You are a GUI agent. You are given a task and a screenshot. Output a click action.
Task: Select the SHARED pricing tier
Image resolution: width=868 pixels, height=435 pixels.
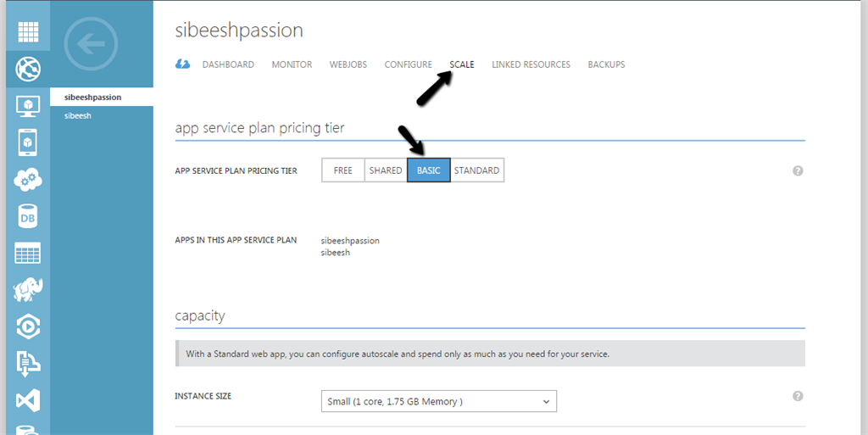[386, 170]
